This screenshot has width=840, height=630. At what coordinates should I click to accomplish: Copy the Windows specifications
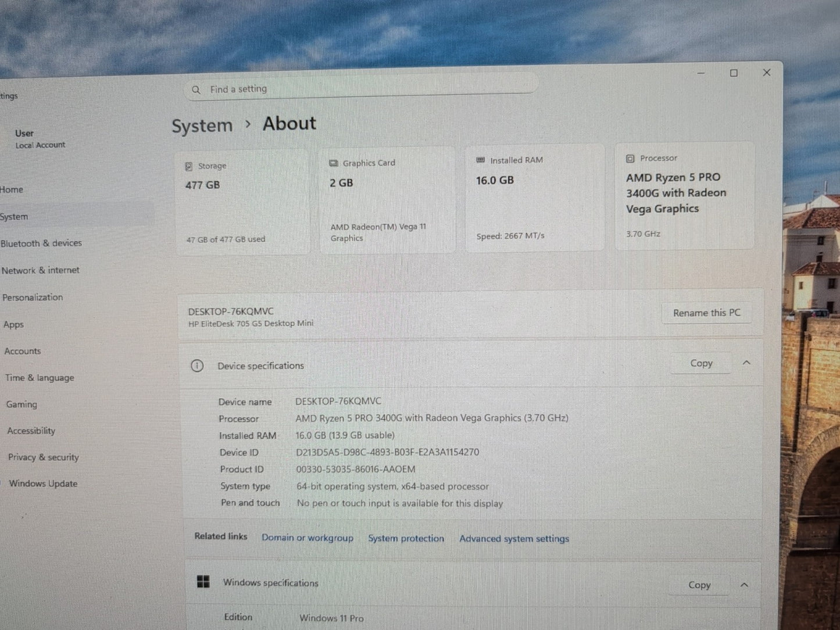pyautogui.click(x=699, y=585)
